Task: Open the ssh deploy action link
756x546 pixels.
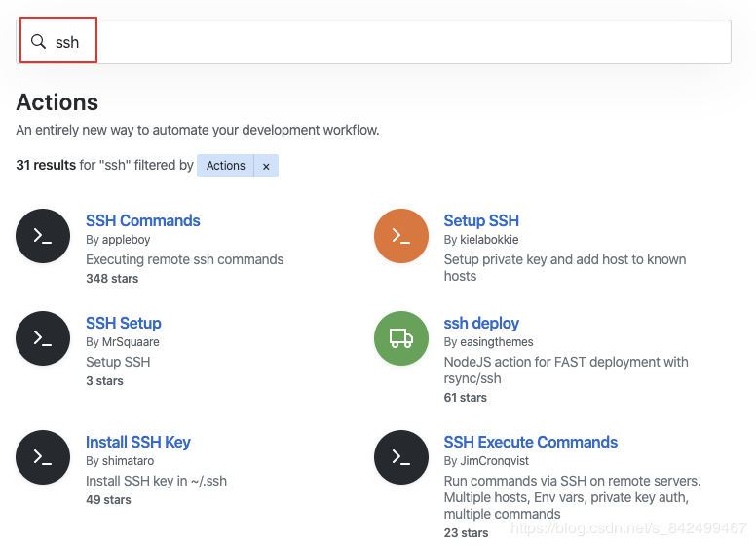Action: pyautogui.click(x=481, y=323)
